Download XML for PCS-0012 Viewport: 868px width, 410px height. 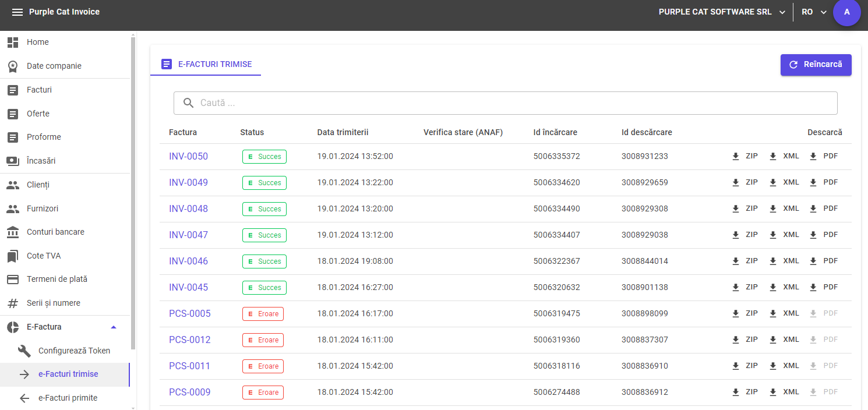click(x=784, y=340)
